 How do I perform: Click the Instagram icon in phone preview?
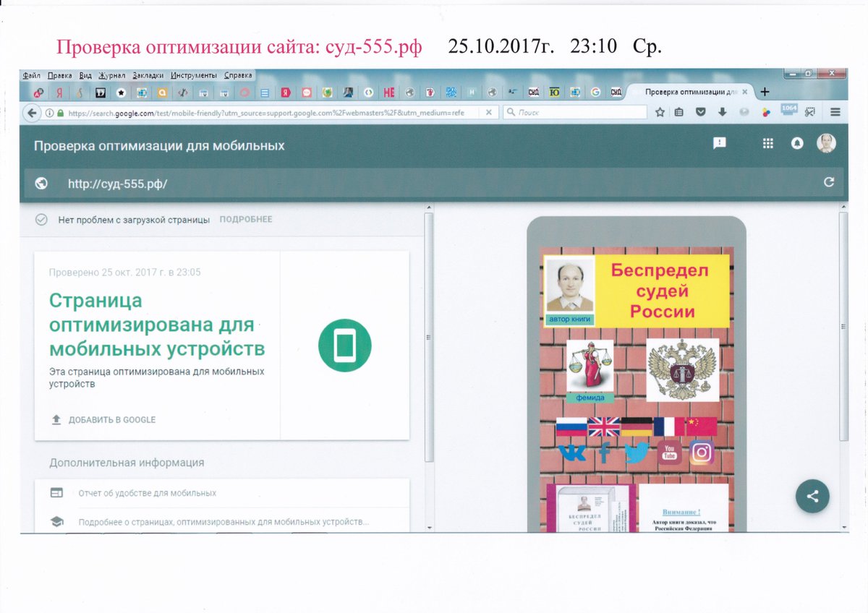pos(702,453)
